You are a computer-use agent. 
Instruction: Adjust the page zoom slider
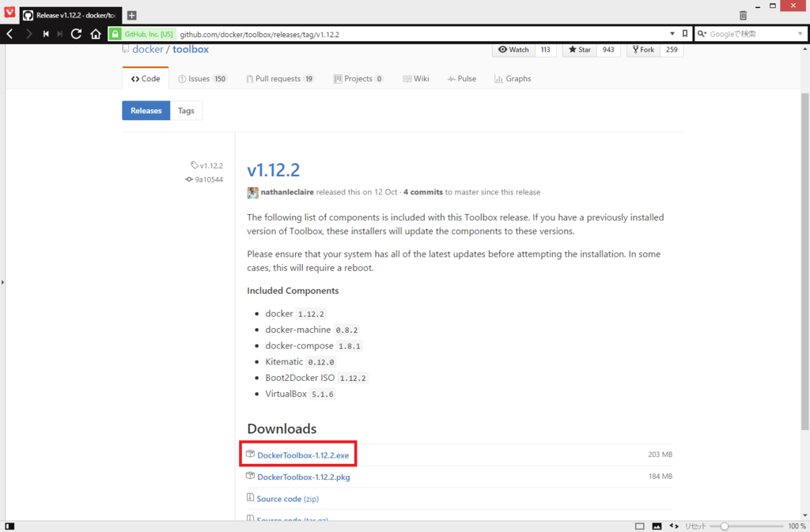tap(747, 526)
